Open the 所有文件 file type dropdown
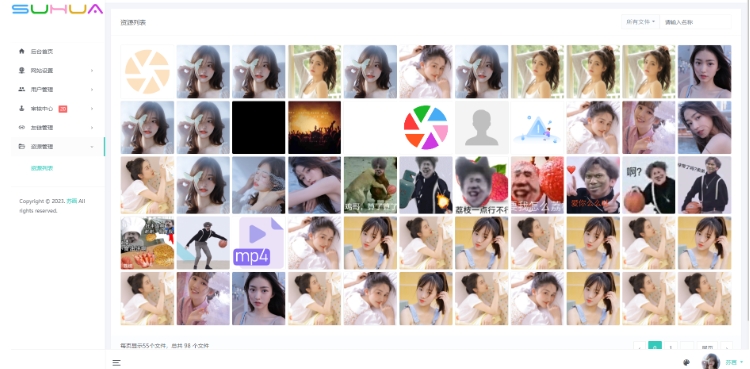Screen dimensions: 750x369 [x=640, y=22]
